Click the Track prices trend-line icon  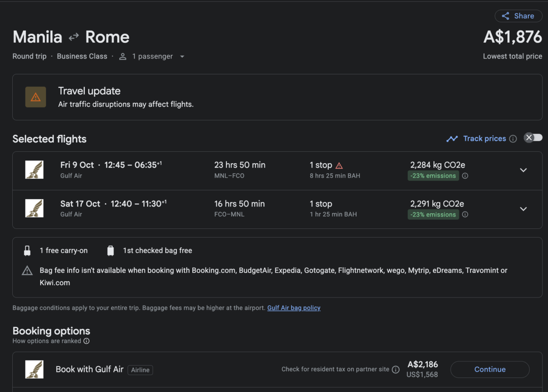(x=452, y=139)
